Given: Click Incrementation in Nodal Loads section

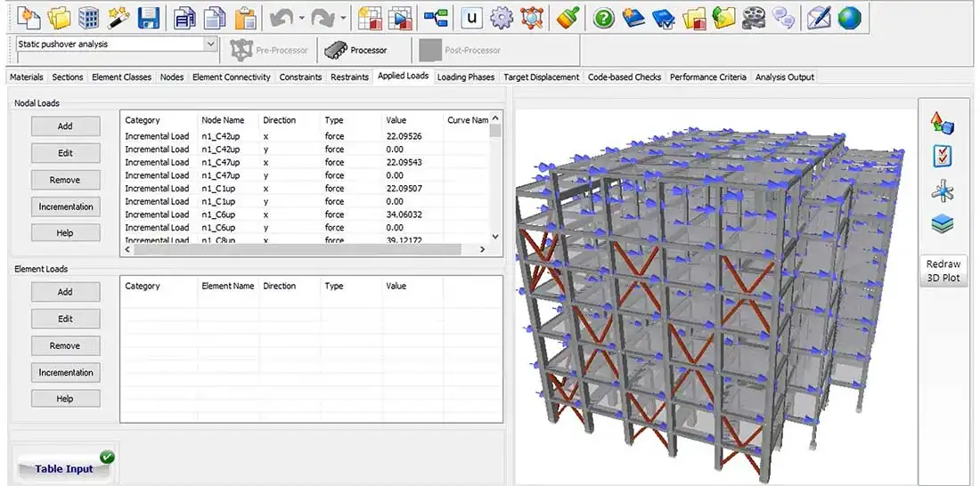Looking at the screenshot, I should (65, 207).
